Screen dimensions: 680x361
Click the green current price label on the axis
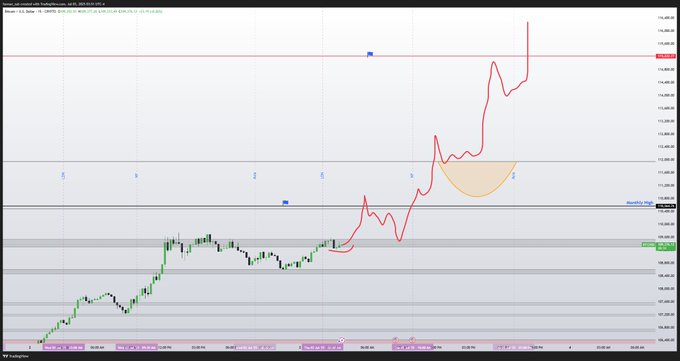coord(666,246)
